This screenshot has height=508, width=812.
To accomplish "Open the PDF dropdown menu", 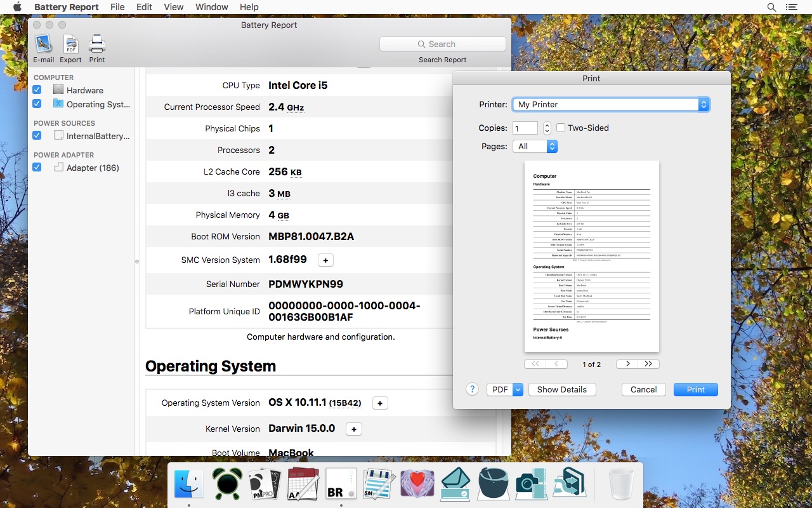I will [505, 389].
